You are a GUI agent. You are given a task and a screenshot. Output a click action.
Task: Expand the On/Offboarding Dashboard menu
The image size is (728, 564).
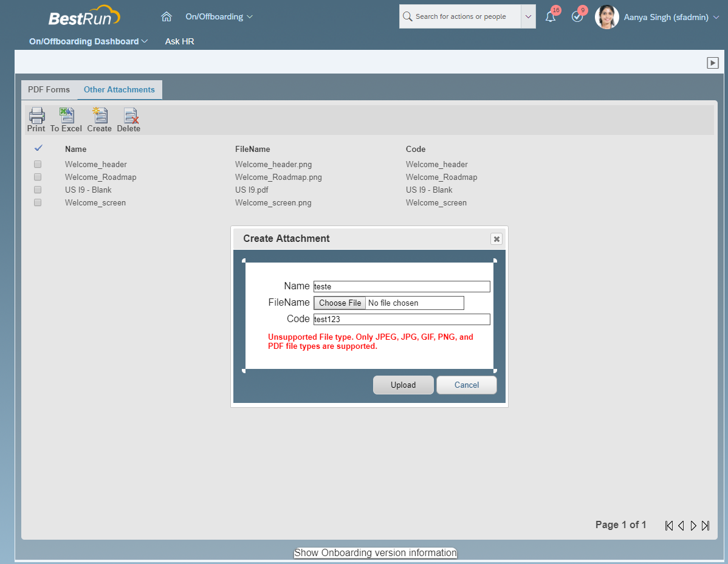point(88,41)
